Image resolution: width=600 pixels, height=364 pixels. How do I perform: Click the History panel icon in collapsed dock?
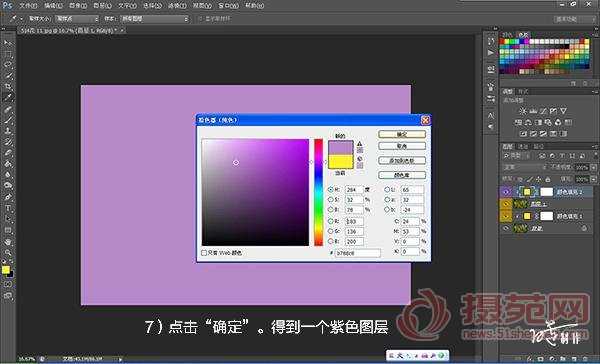pos(491,42)
